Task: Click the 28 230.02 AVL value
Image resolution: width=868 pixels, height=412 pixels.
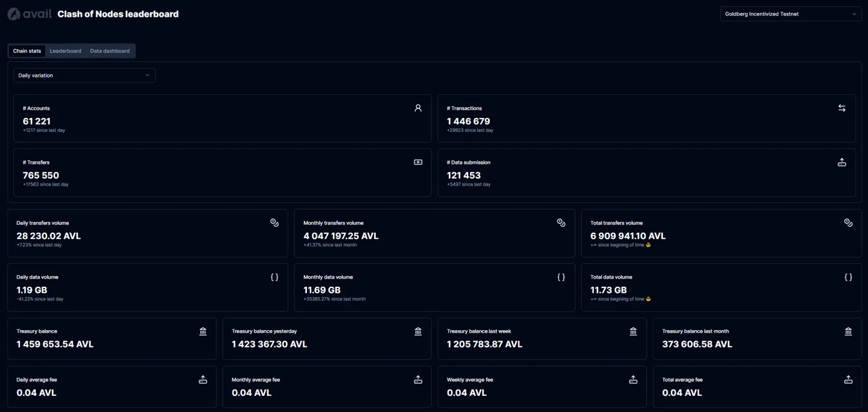Action: [48, 236]
